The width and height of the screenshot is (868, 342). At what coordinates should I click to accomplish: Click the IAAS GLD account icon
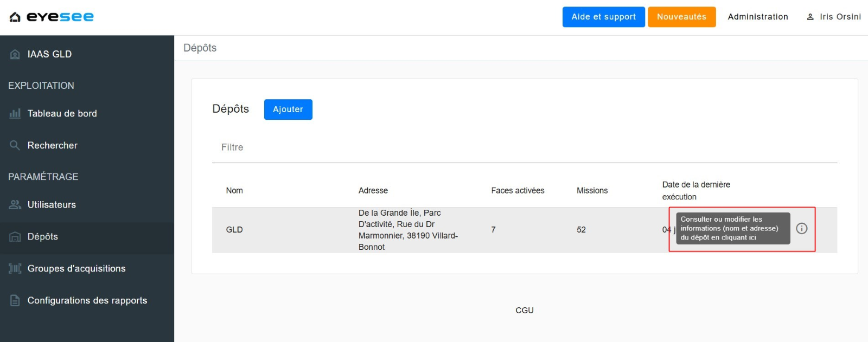click(x=15, y=54)
